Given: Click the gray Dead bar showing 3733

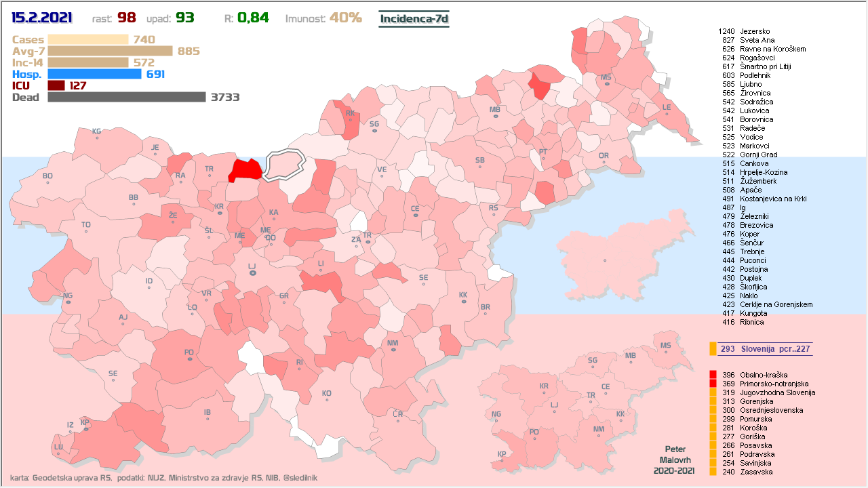Looking at the screenshot, I should (126, 98).
